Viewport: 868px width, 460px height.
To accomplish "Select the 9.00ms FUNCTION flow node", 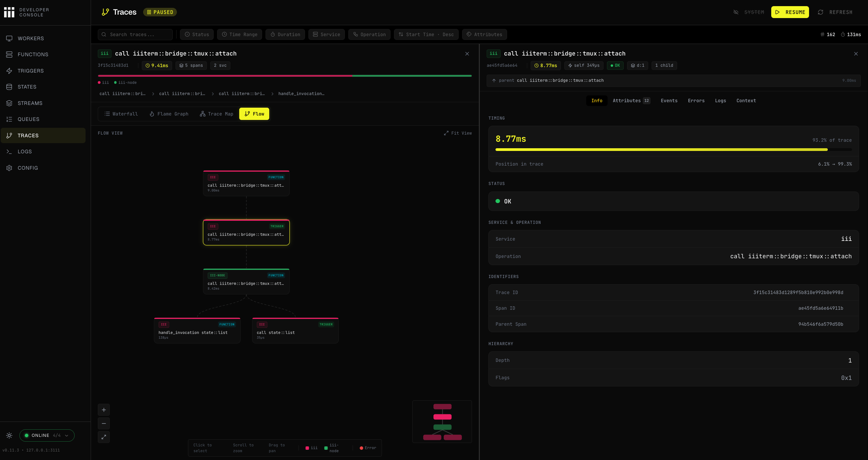I will click(x=246, y=183).
